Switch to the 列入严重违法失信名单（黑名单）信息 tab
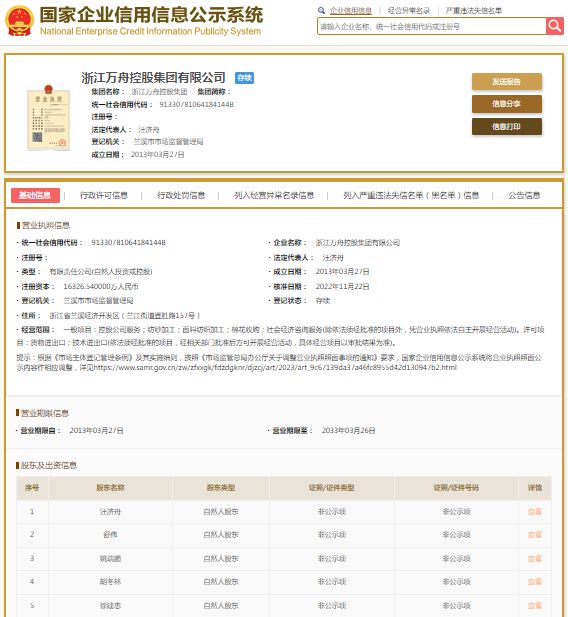Screen dimensions: 568x617 (411, 195)
